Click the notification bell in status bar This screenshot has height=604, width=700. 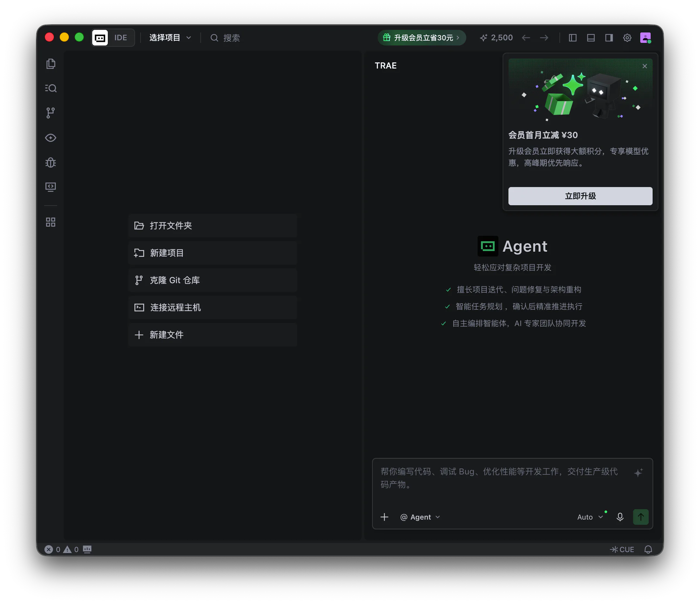coord(648,550)
